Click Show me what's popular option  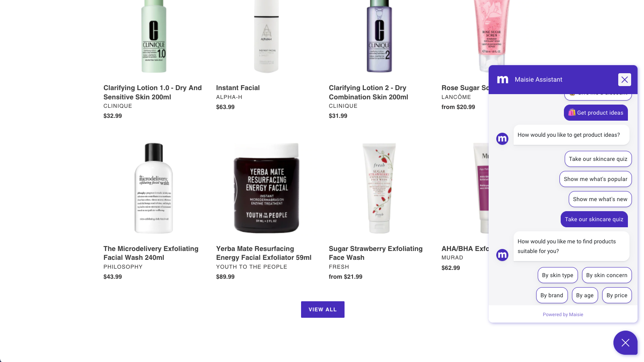tap(596, 179)
